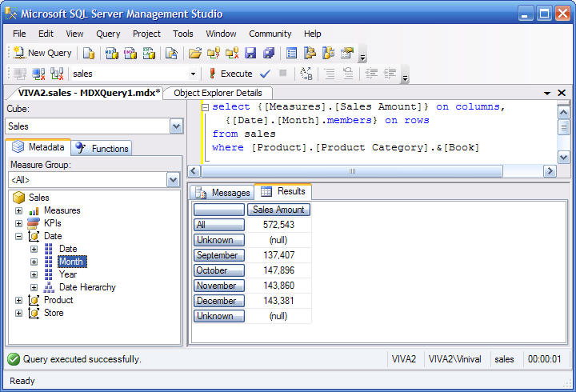Select the Metadata tab
Viewport: 576px width, 392px height.
click(x=38, y=147)
